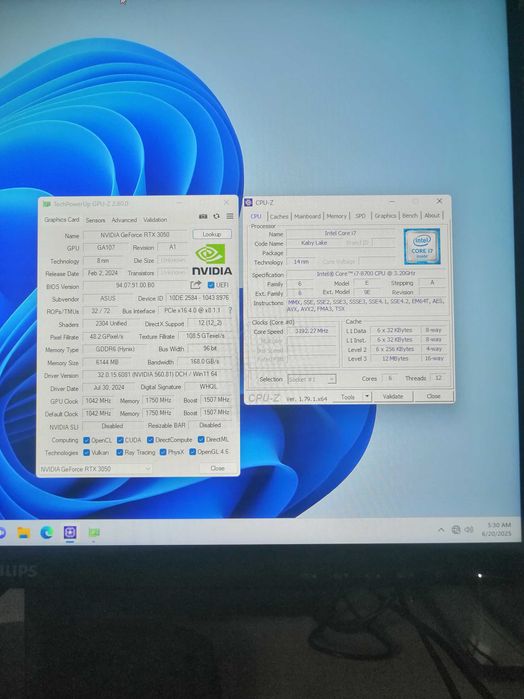524x699 pixels.
Task: Switch to the Graphics tab in CPU-Z
Action: (385, 216)
